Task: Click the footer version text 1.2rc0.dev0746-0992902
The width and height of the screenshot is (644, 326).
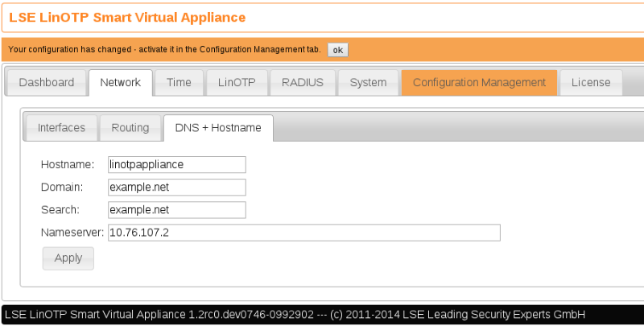Action: (x=251, y=315)
